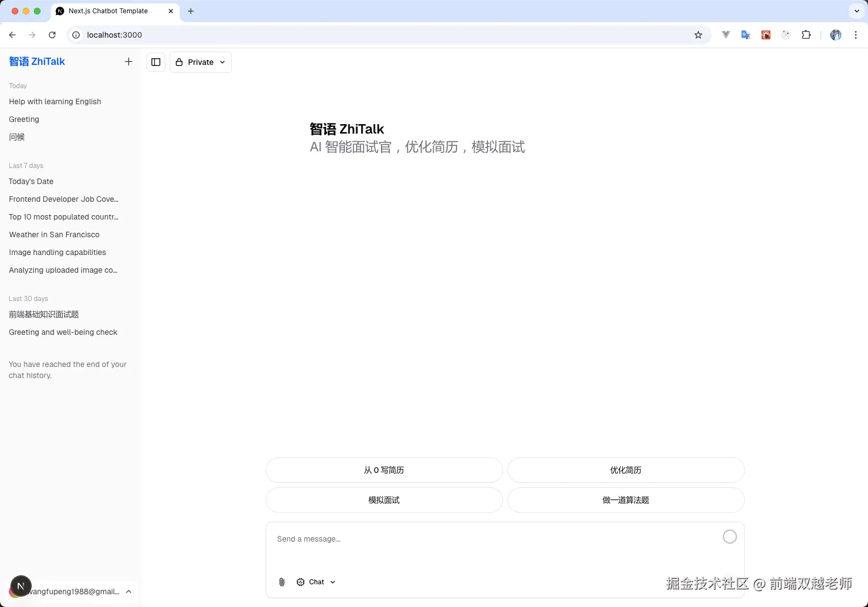This screenshot has width=868, height=607.
Task: Click the 模拟面试 suggestion button
Action: pyautogui.click(x=383, y=500)
